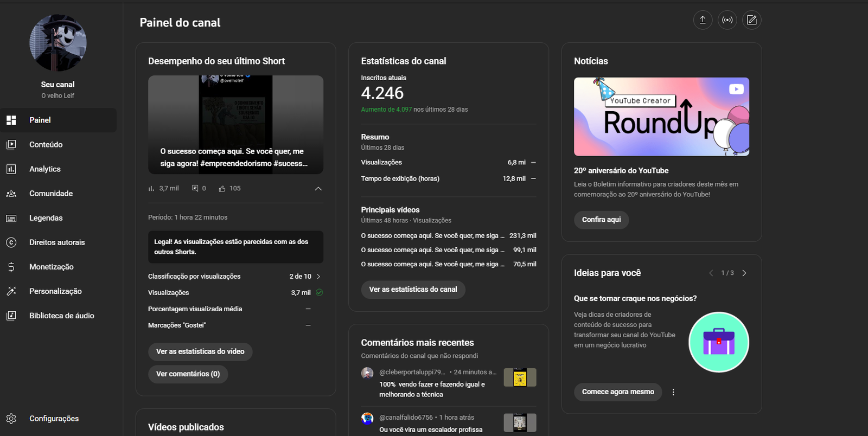Click 20º aniversário do YouTube headline
This screenshot has height=436, width=868.
621,171
